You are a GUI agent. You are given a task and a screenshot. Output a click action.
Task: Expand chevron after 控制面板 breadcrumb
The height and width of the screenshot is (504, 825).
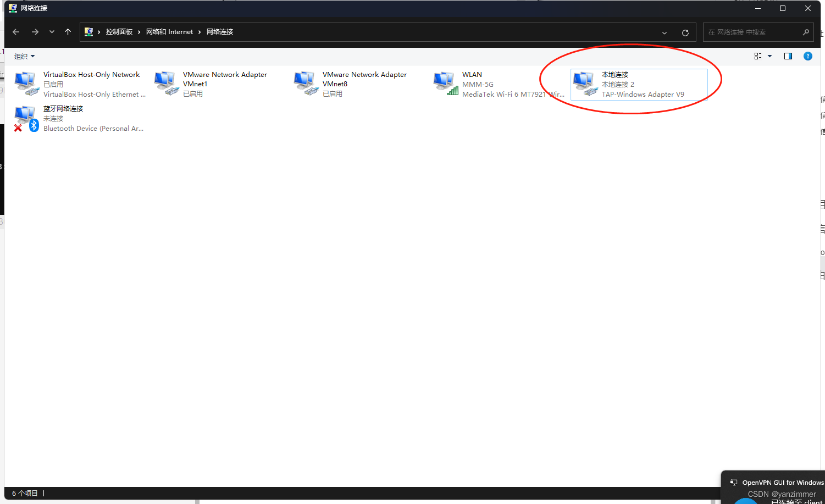click(139, 32)
